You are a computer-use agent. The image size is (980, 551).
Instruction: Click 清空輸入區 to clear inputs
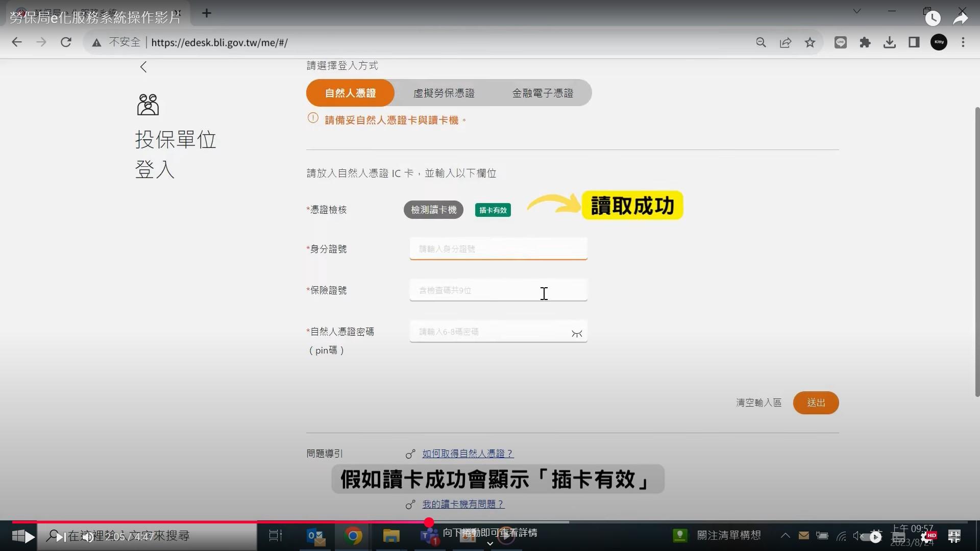click(x=758, y=403)
